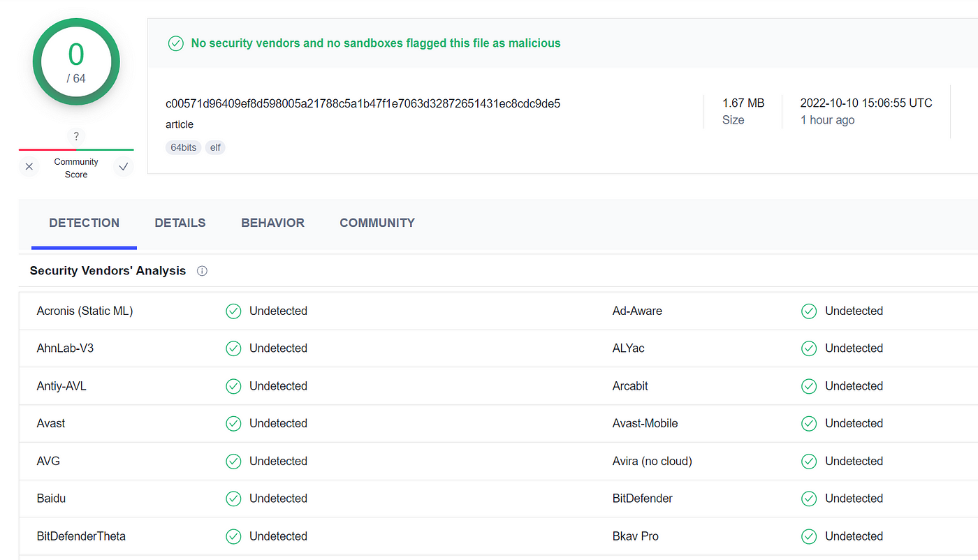Click vendor name Avira (no cloud)
The height and width of the screenshot is (560, 978).
(x=652, y=462)
